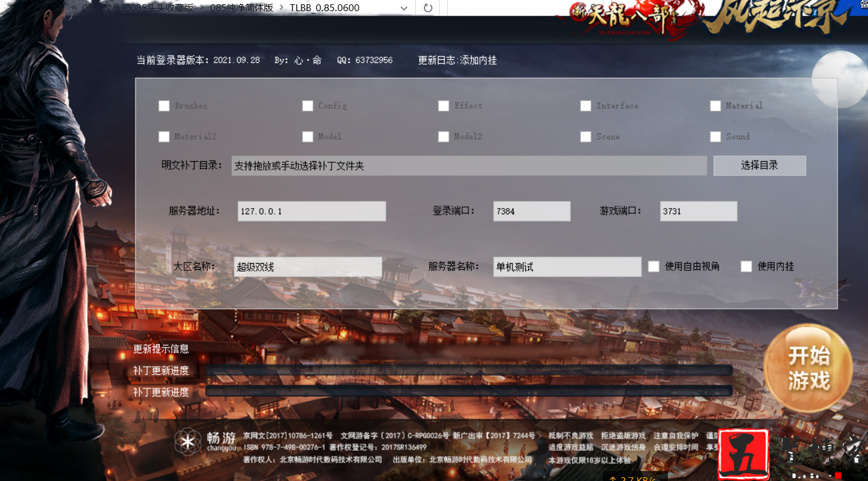
Task: Click the 抵制不良游戏 text
Action: [x=570, y=436]
